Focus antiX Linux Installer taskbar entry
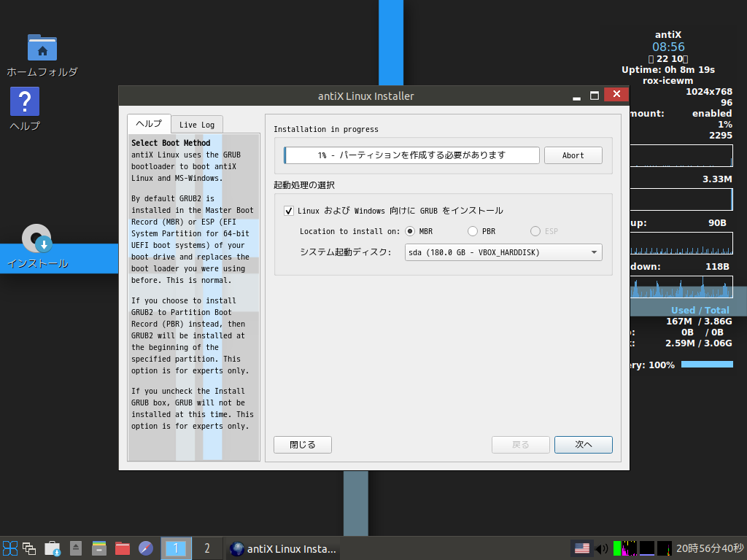747x560 pixels. click(x=283, y=548)
